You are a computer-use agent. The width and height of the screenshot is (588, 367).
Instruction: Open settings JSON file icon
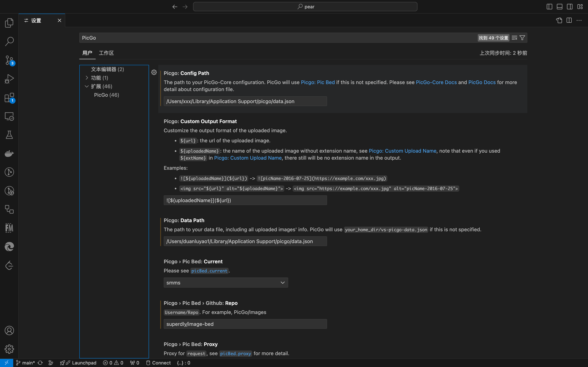click(x=559, y=20)
